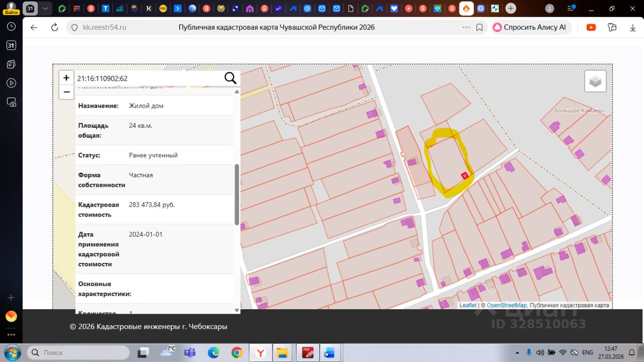Open the volume control in tray

pyautogui.click(x=540, y=352)
